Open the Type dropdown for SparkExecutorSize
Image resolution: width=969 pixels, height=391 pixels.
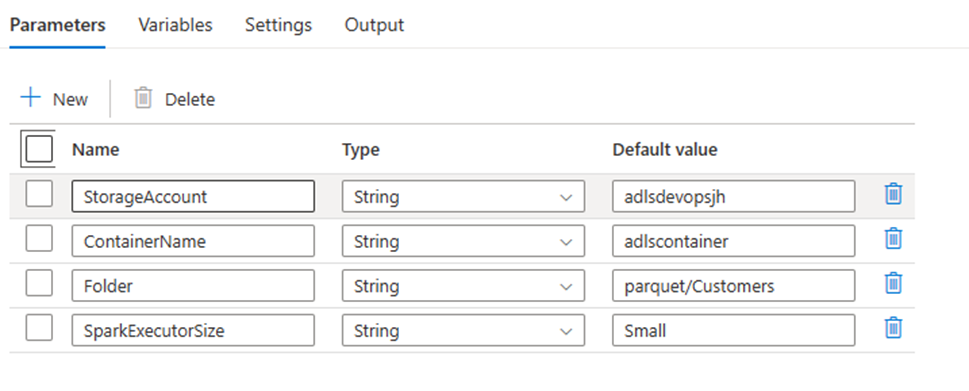(x=463, y=330)
